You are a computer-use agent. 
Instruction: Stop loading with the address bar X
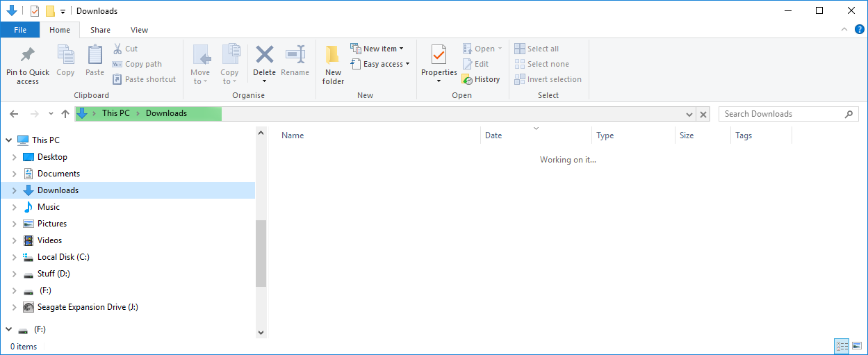pos(703,114)
